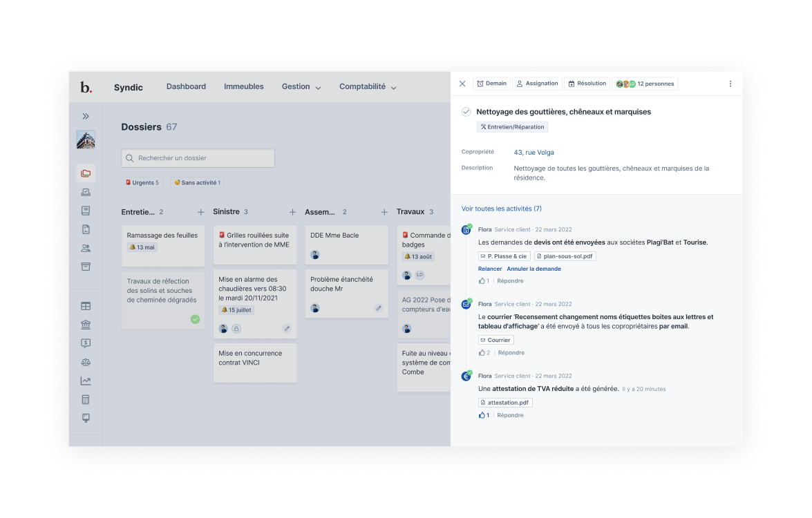Click the b. logo
812x518 pixels.
point(86,87)
